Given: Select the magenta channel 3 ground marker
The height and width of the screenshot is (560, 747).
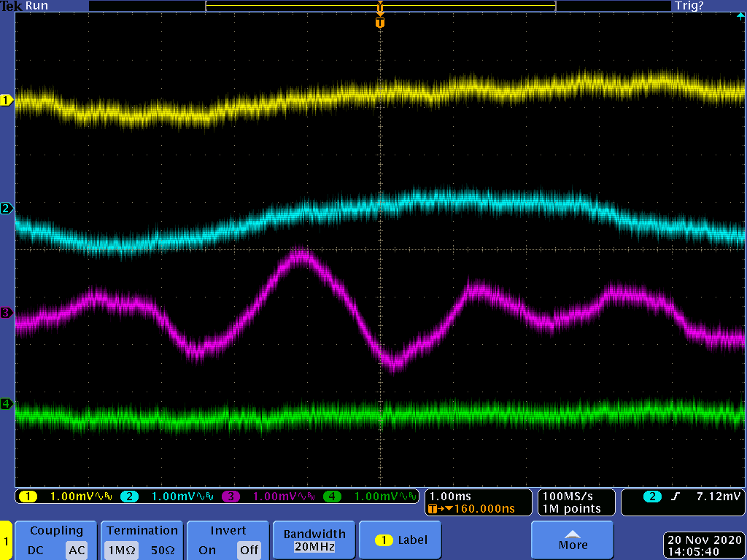Looking at the screenshot, I should (7, 313).
